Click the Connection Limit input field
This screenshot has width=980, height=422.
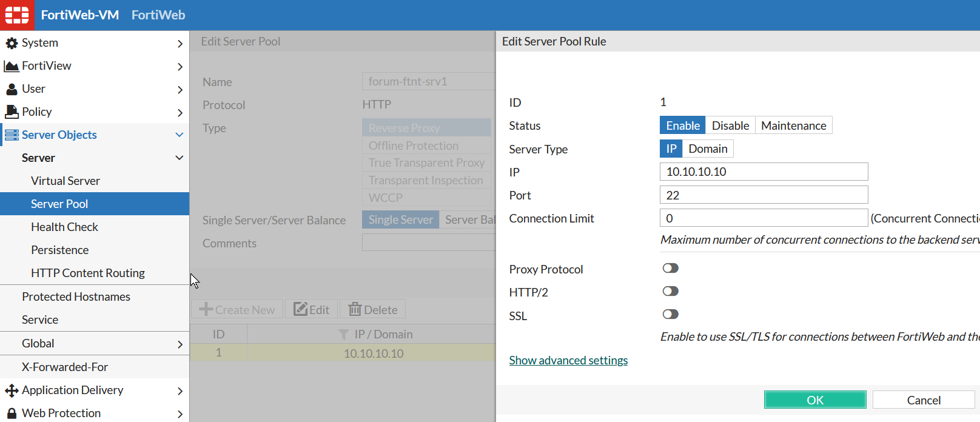[764, 218]
